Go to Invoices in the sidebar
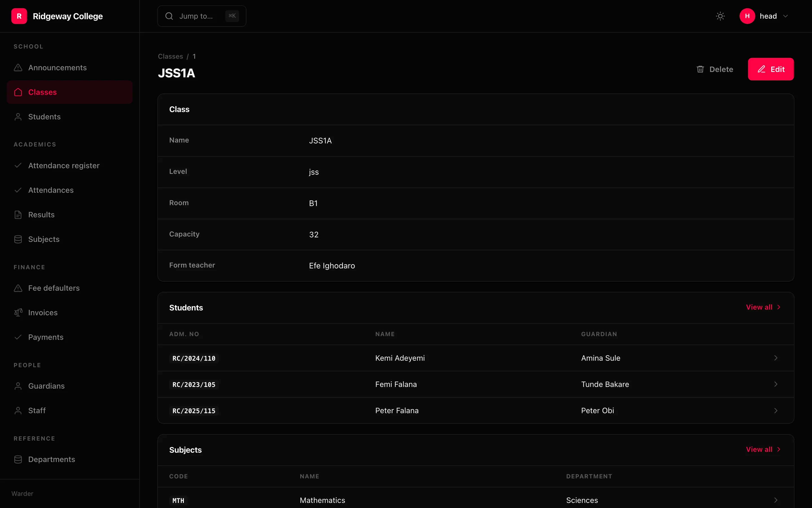This screenshot has height=508, width=812. (69, 313)
